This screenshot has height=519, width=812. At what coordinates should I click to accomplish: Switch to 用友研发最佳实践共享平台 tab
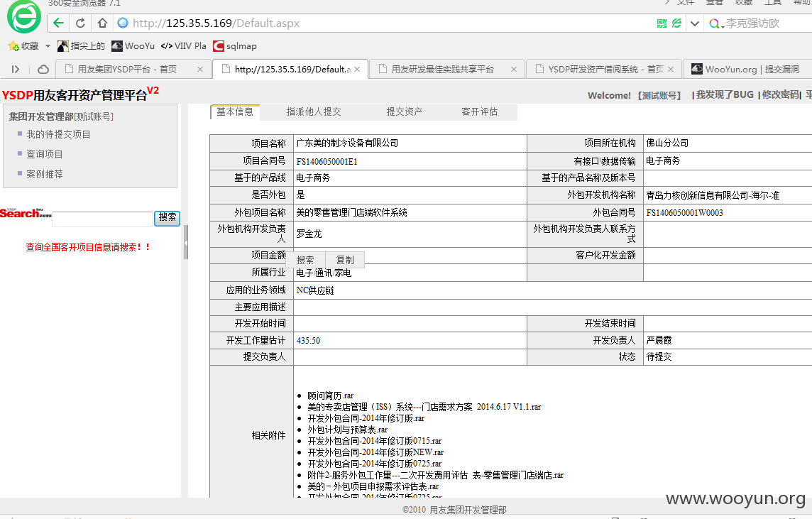tap(443, 69)
